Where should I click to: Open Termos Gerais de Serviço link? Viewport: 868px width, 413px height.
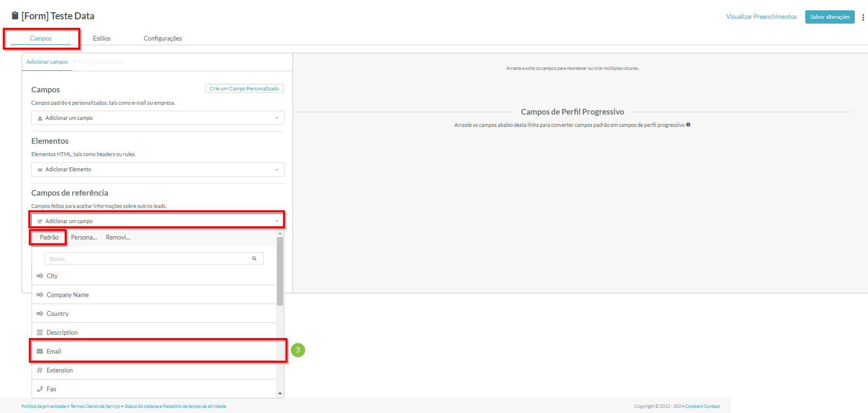tap(95, 406)
